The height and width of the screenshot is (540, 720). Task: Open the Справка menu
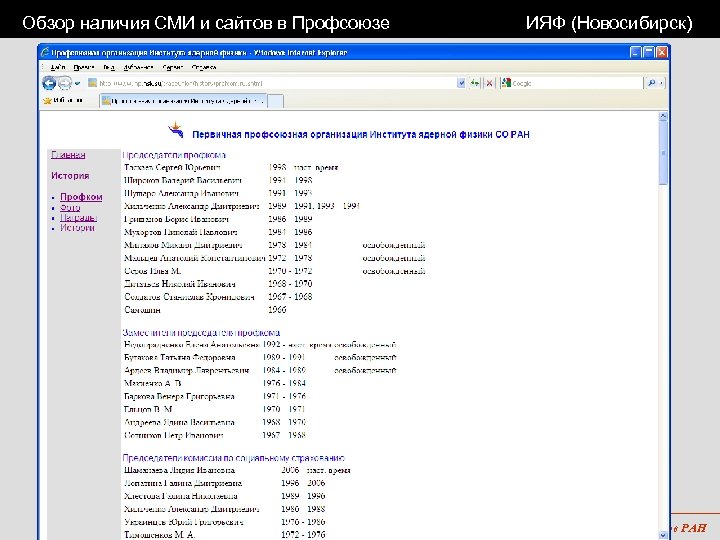[x=203, y=68]
